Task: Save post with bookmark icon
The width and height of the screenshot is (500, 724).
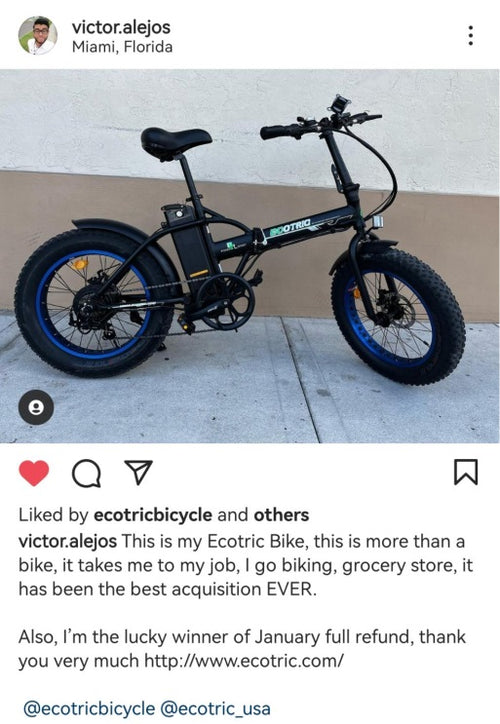Action: [465, 472]
